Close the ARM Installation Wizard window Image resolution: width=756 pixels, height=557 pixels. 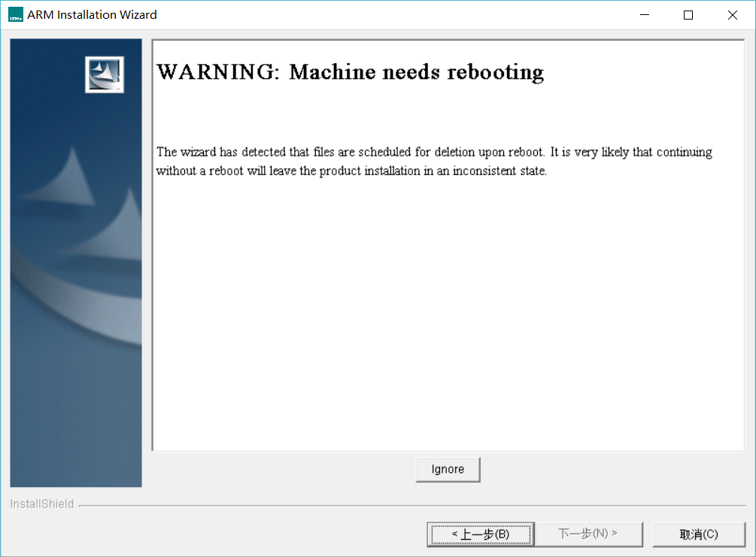733,15
